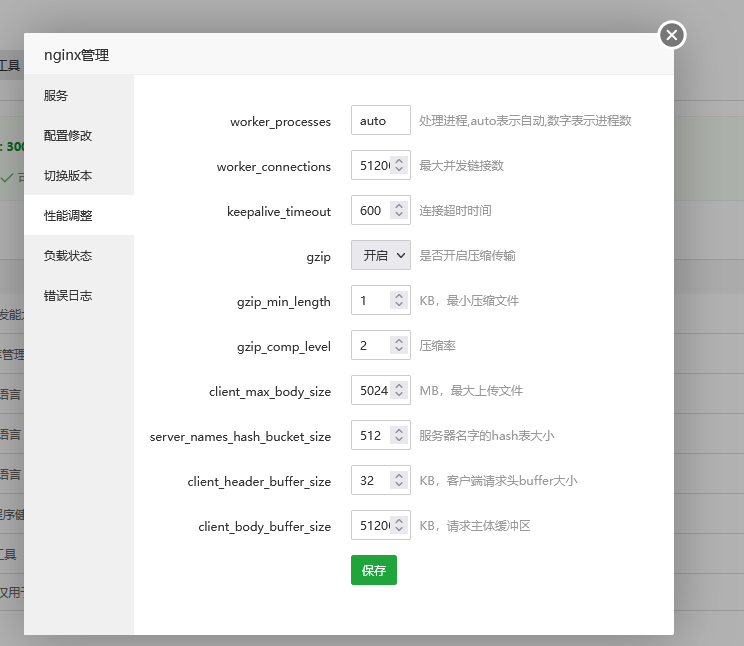
Task: Close the nginx管理 dialog
Action: point(671,35)
